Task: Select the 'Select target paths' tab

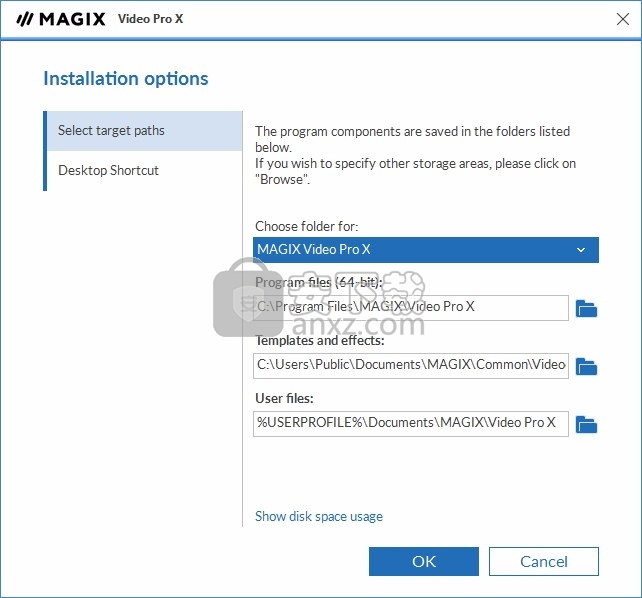Action: 145,131
